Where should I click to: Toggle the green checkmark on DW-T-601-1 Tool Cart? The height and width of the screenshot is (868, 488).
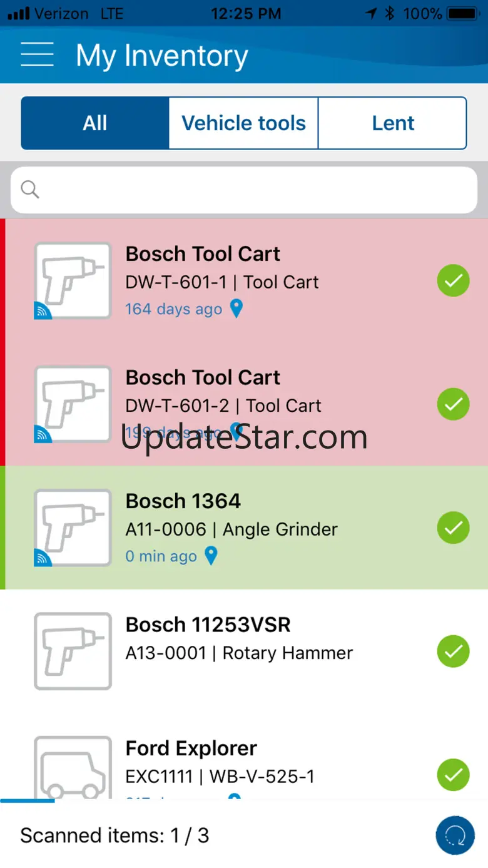[454, 280]
